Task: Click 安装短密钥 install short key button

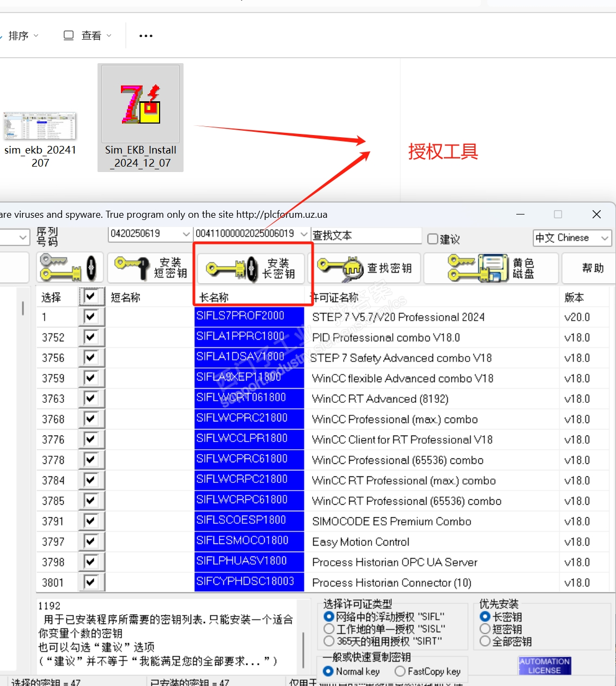Action: (x=149, y=268)
